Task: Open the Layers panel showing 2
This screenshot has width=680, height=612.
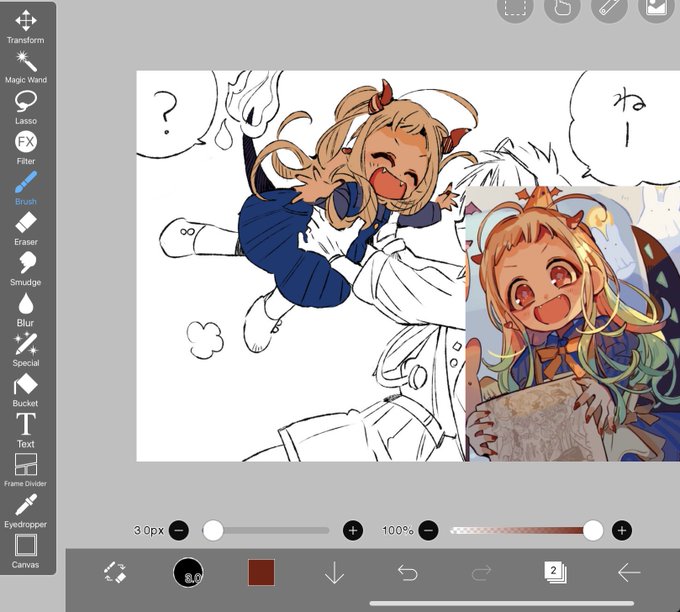Action: pyautogui.click(x=555, y=573)
